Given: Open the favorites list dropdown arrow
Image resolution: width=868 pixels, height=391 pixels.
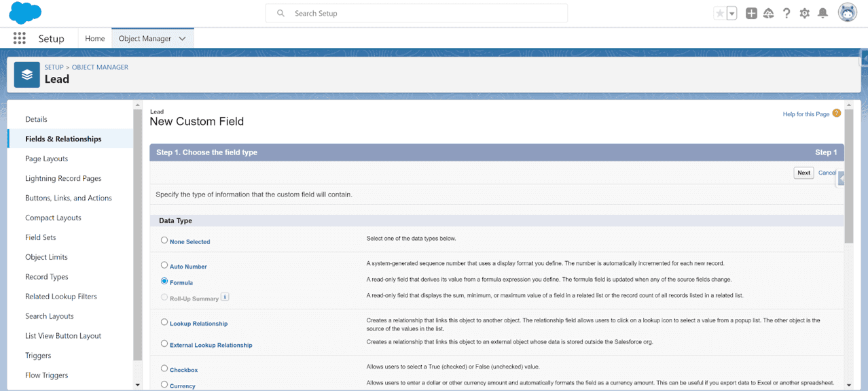Looking at the screenshot, I should (732, 14).
